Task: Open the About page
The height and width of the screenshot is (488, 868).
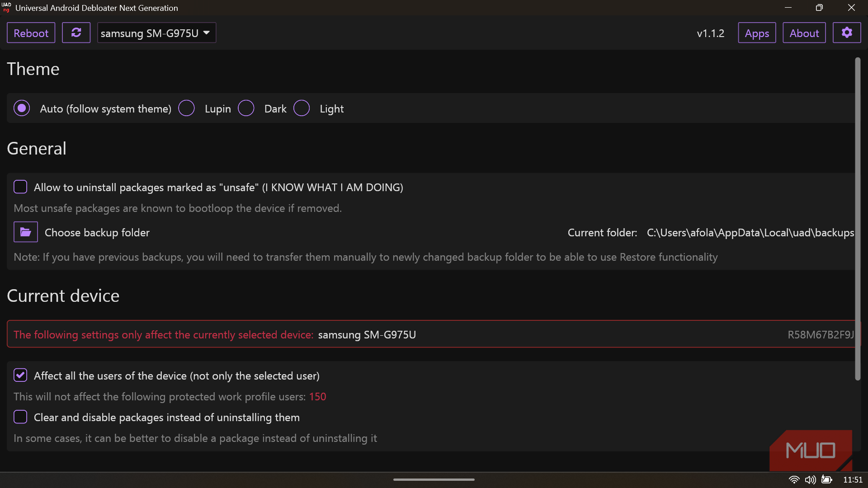Action: click(804, 33)
